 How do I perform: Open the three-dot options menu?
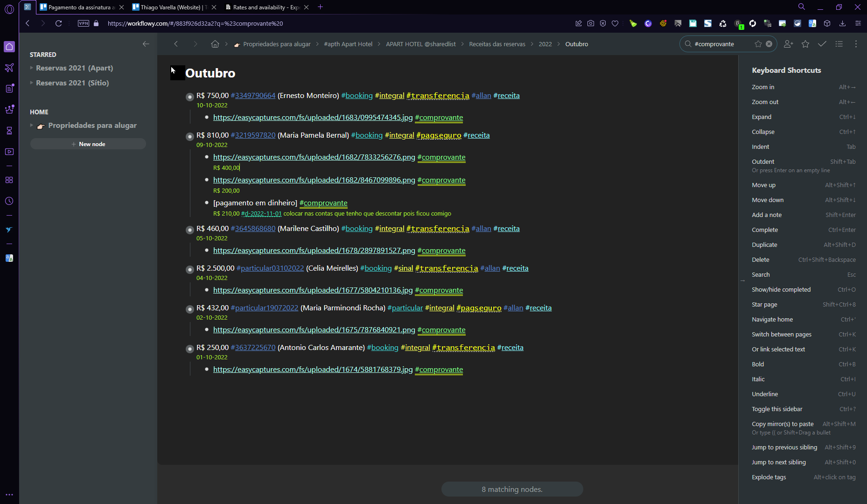pos(856,44)
